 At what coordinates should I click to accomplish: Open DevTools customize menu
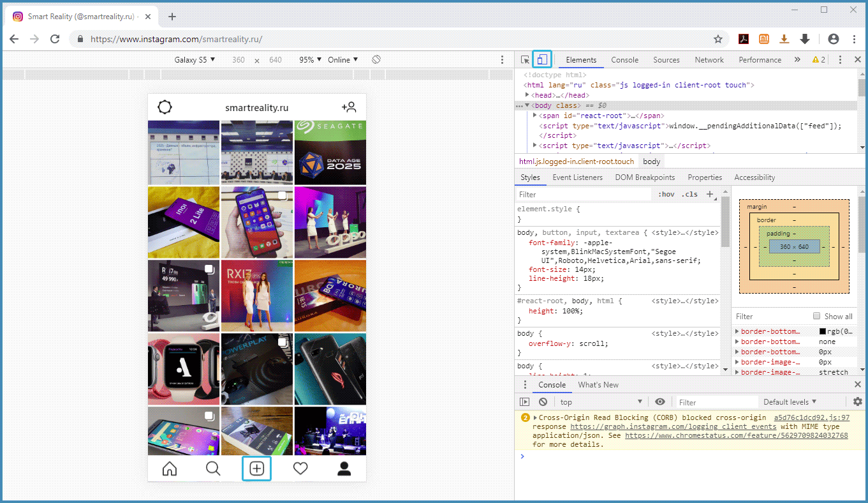[840, 59]
